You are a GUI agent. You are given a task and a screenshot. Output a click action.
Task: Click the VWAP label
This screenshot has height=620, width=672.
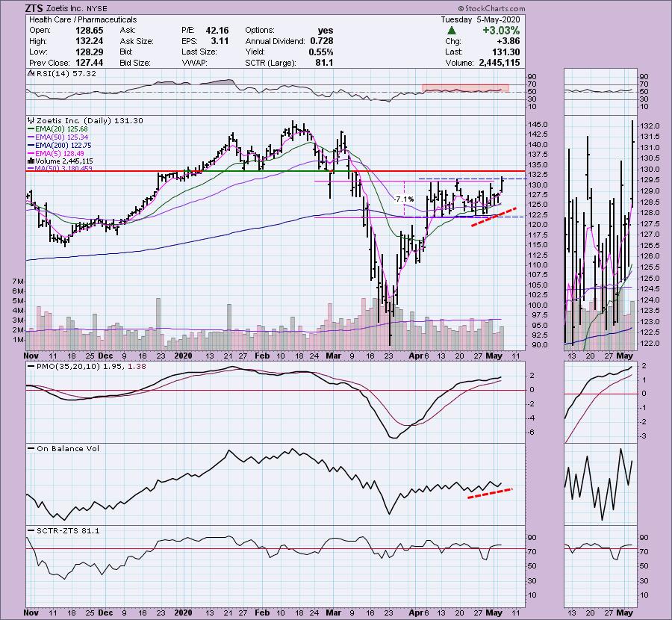[195, 63]
